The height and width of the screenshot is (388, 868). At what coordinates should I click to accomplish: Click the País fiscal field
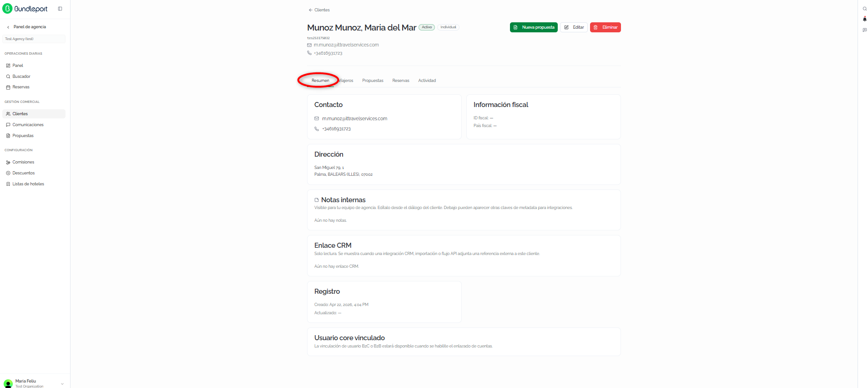click(485, 126)
